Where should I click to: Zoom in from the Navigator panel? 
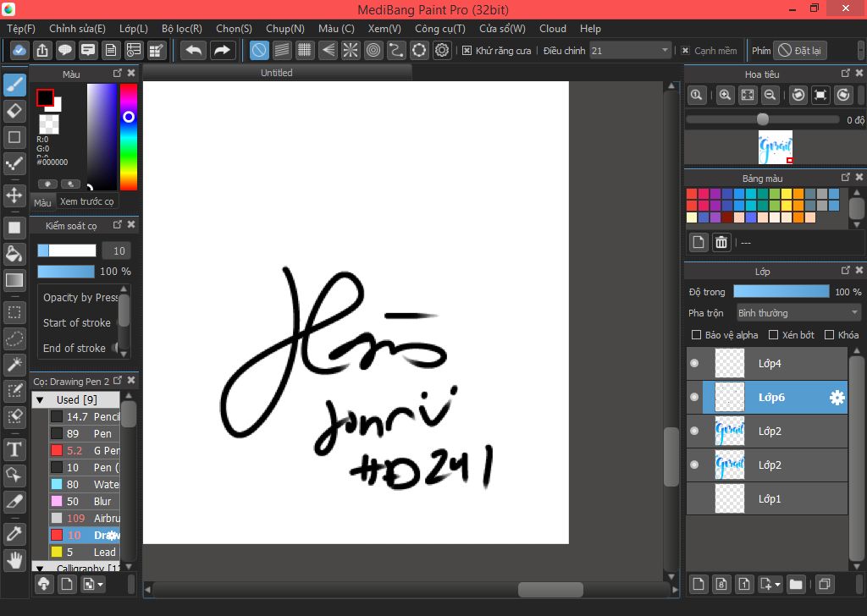[725, 95]
